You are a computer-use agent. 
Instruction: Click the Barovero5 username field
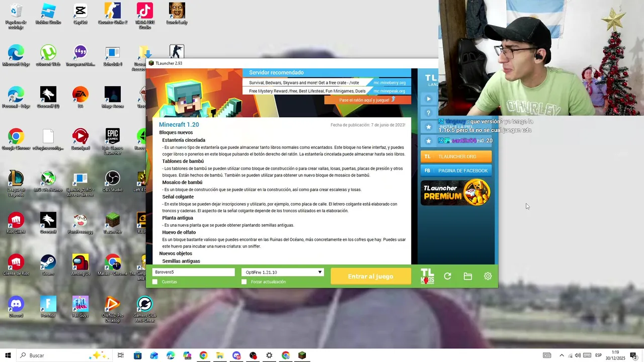194,272
